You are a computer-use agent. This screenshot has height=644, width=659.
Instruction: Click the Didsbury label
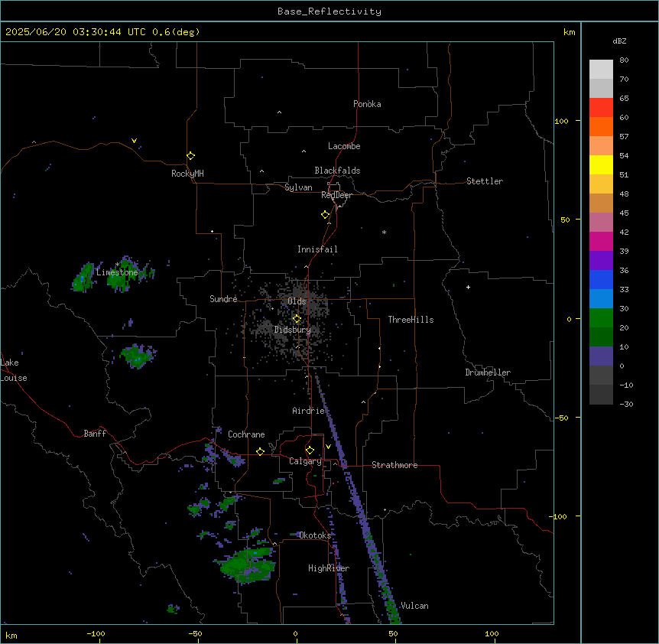pos(293,330)
